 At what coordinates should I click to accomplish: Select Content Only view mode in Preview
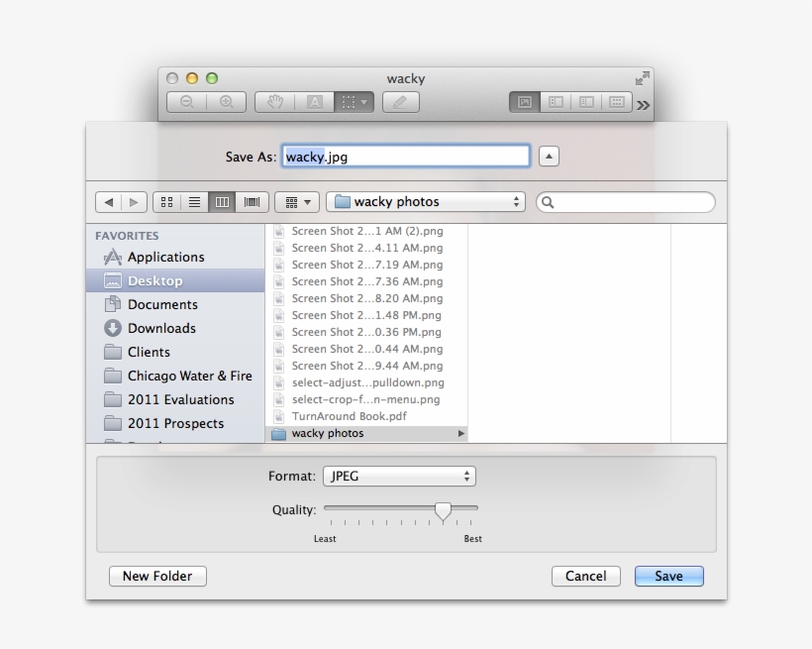pyautogui.click(x=524, y=102)
